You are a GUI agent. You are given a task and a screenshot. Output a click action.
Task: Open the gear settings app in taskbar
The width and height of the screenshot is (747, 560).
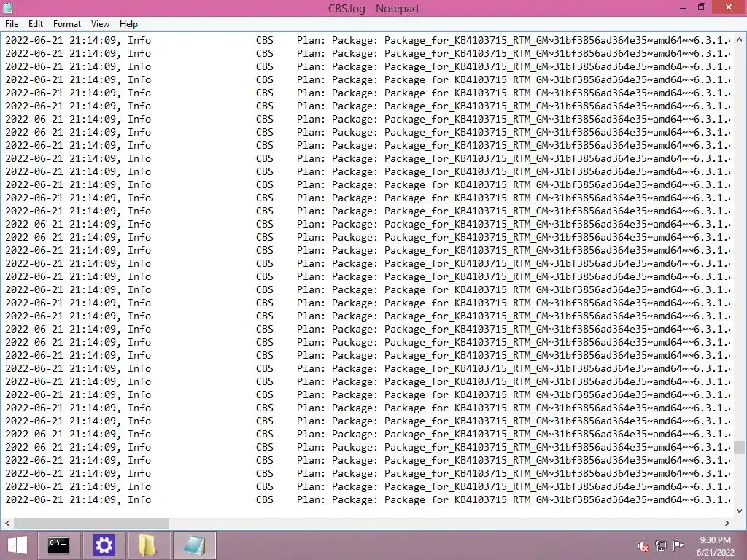pos(104,545)
